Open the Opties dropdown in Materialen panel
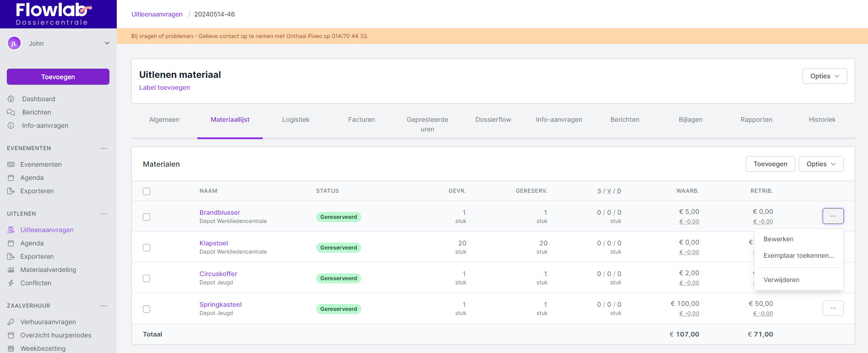Viewport: 868px width, 353px height. tap(820, 164)
